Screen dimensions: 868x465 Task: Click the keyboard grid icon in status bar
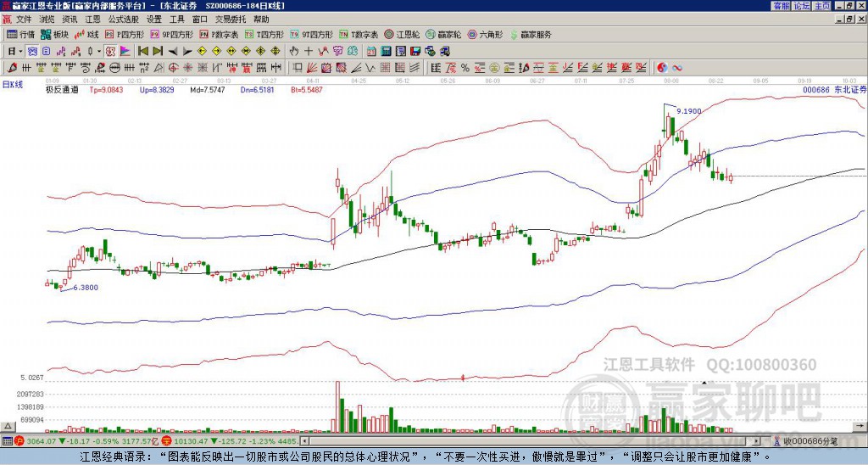point(7,441)
